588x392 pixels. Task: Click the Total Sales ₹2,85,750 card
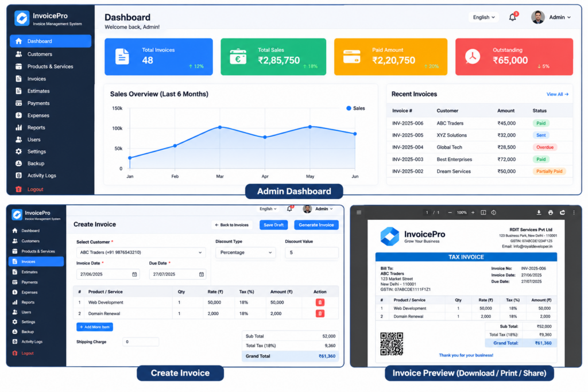point(273,57)
